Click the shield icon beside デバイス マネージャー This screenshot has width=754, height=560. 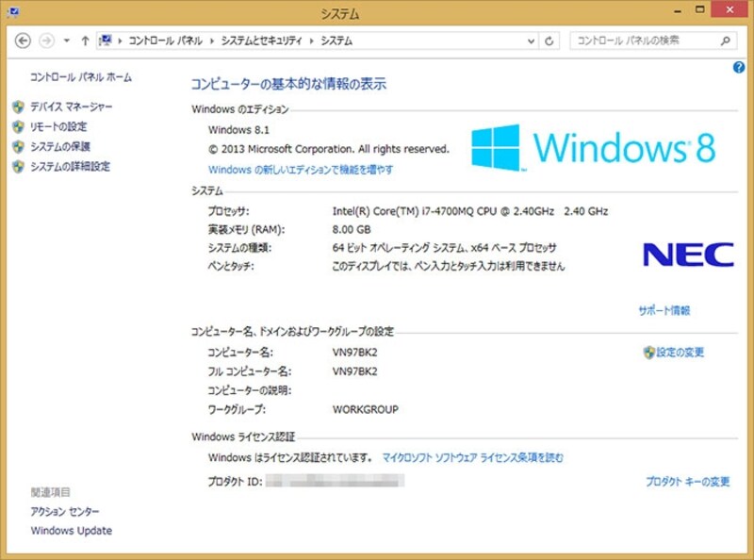[x=18, y=107]
